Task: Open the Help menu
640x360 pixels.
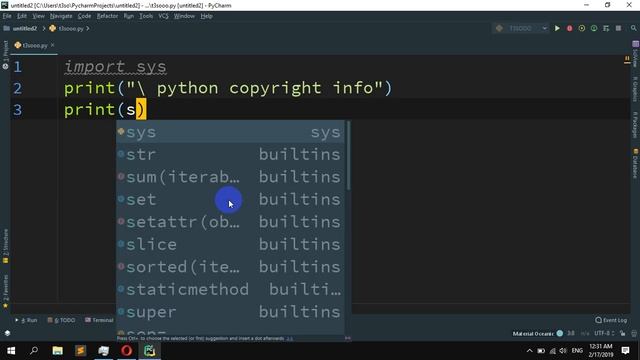Action: 207,16
